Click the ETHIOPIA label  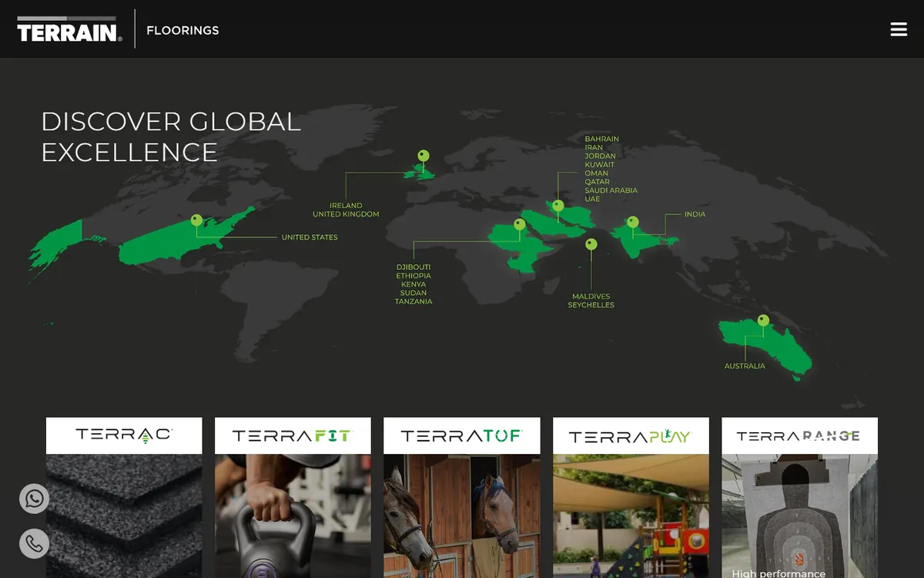pos(413,276)
